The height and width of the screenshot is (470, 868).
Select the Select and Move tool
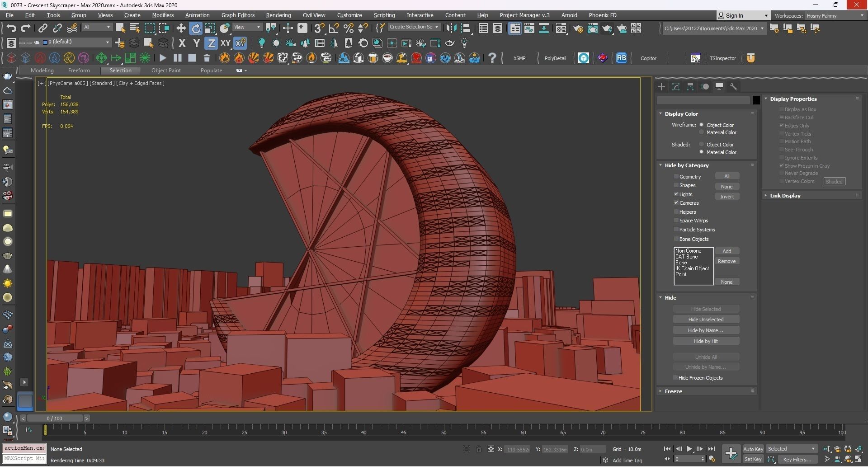tap(181, 28)
